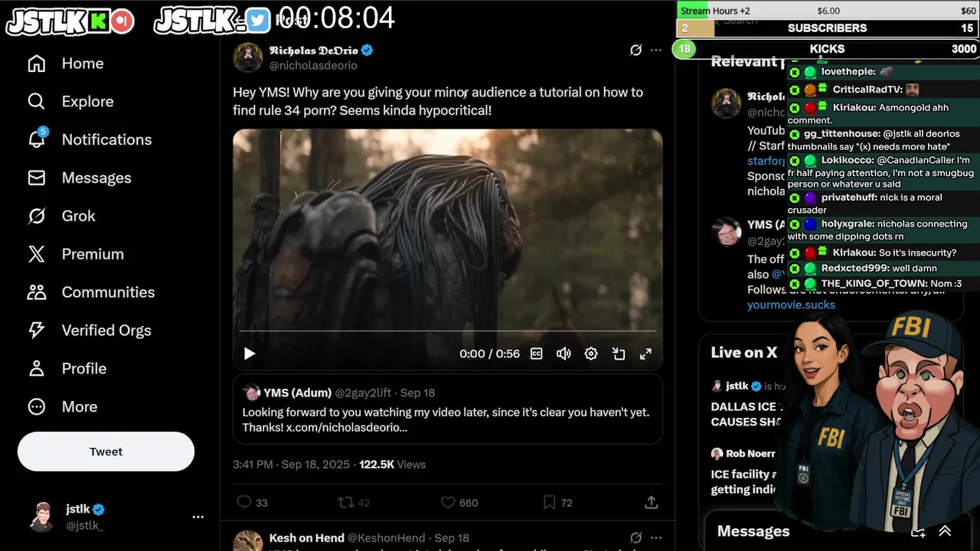Open more options on Kesh on Hend reply
The height and width of the screenshot is (551, 980).
point(656,538)
